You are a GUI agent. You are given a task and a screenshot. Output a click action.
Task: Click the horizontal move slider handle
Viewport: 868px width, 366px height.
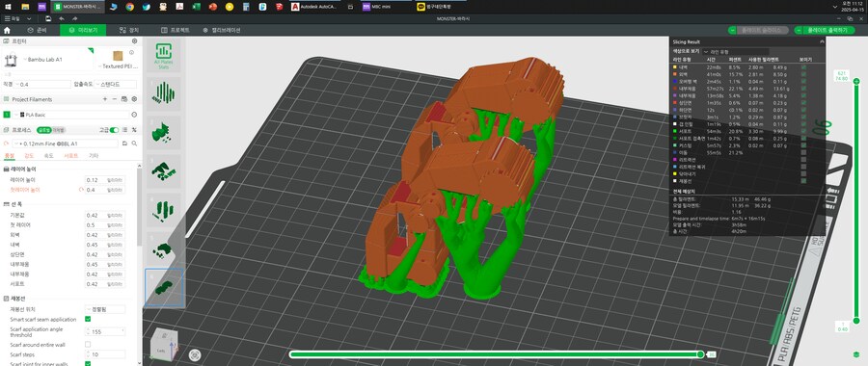(x=700, y=354)
